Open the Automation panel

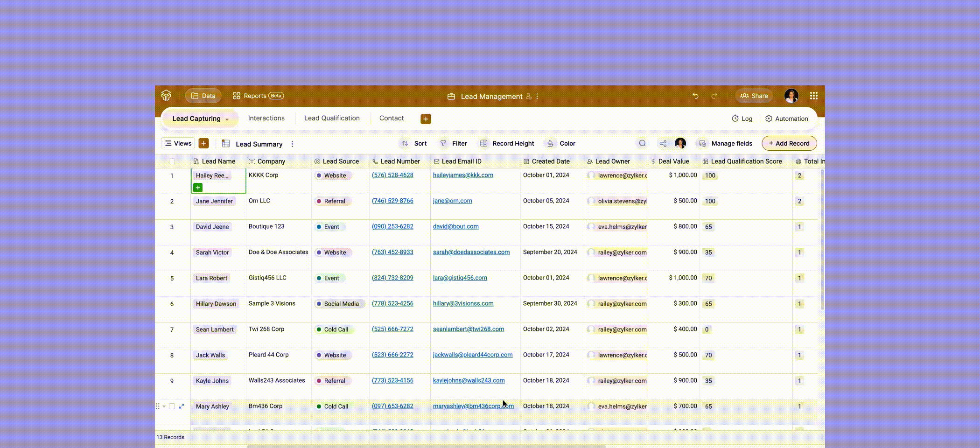coord(787,119)
